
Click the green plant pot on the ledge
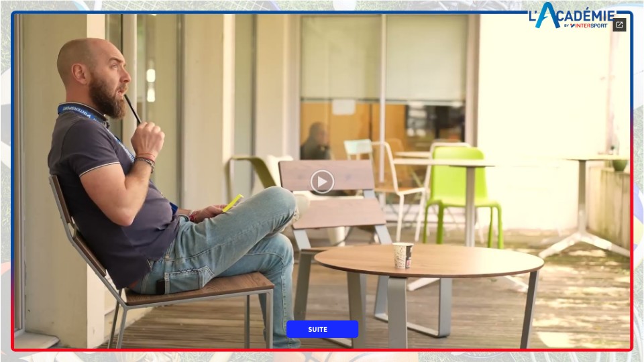tap(619, 164)
